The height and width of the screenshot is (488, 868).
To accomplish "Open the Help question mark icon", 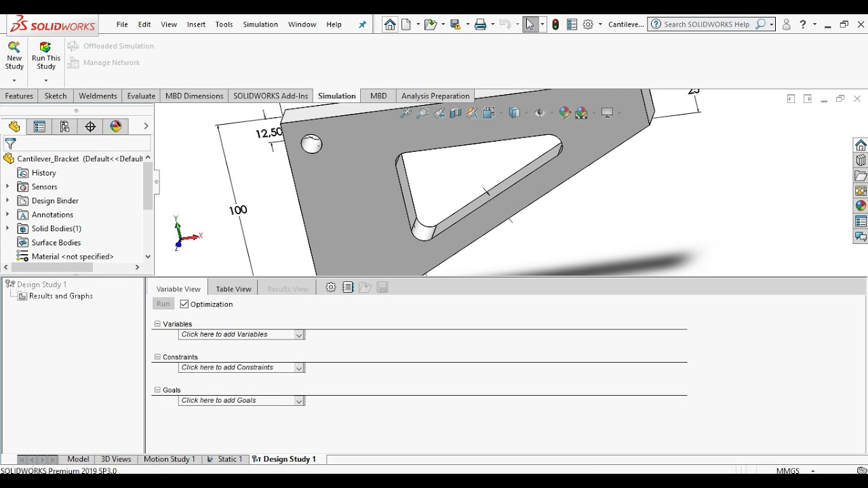I will click(x=803, y=24).
